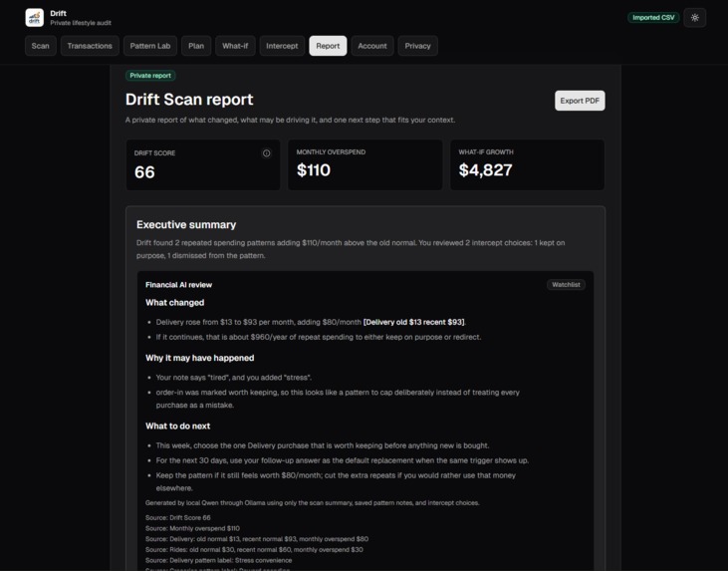
Task: Click the $960/year repeat spending bullet
Action: coord(319,337)
